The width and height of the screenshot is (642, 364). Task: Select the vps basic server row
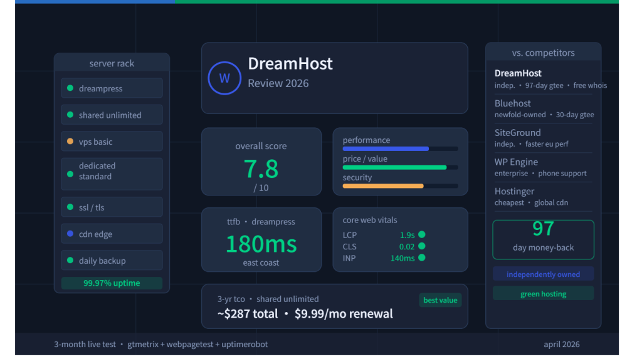point(112,141)
